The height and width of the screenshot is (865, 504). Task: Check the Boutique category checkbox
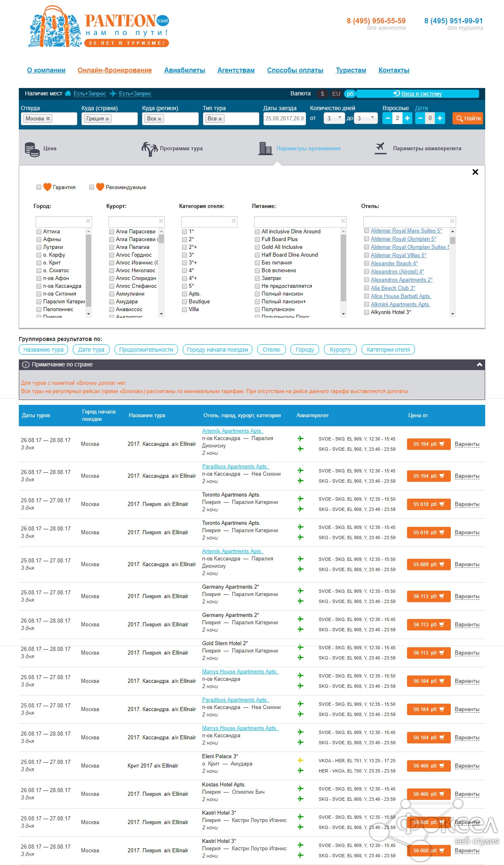click(x=184, y=302)
